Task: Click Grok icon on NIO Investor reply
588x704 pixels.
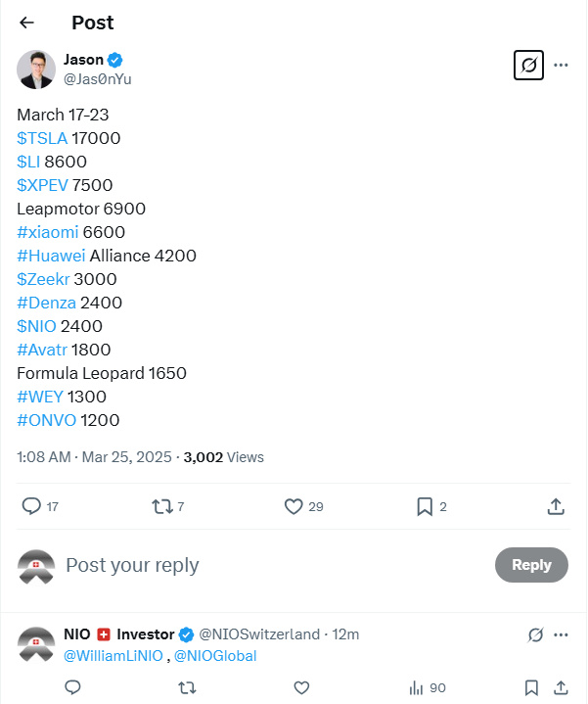Action: 535,634
